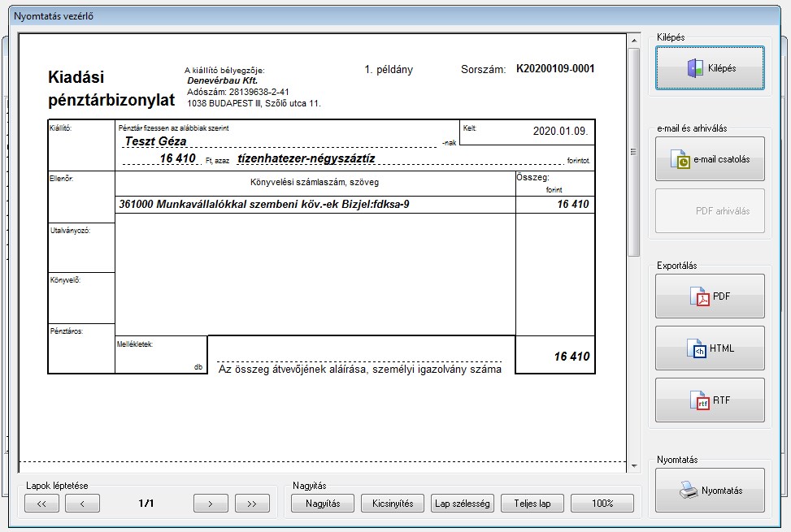Set the zoom to 100%
This screenshot has height=532, width=791.
(x=602, y=504)
